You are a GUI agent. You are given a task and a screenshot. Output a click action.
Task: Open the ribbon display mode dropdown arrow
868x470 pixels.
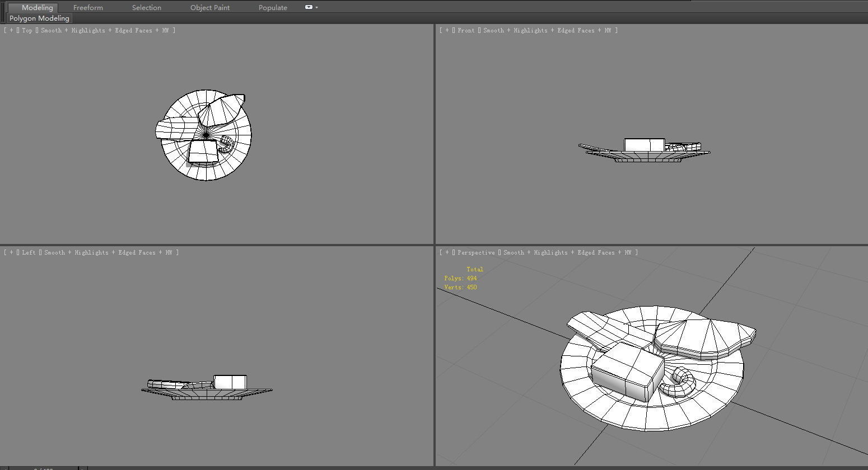coord(316,8)
